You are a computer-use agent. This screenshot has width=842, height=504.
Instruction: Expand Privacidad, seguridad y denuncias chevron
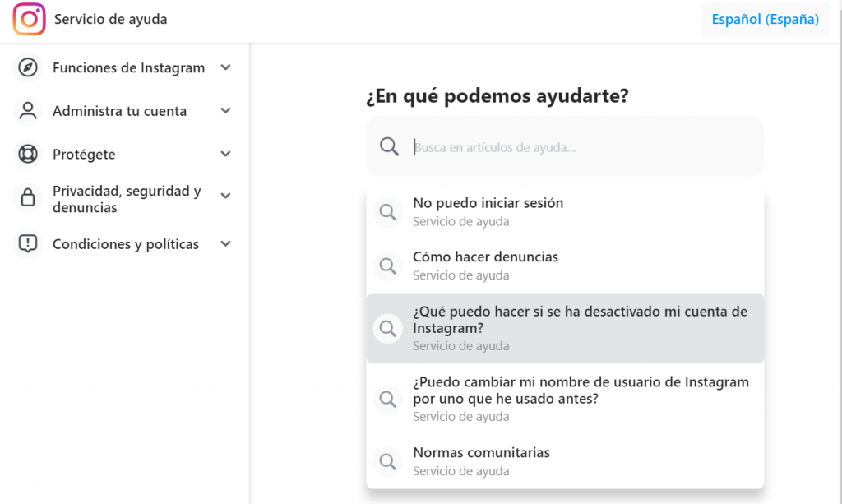(x=226, y=196)
